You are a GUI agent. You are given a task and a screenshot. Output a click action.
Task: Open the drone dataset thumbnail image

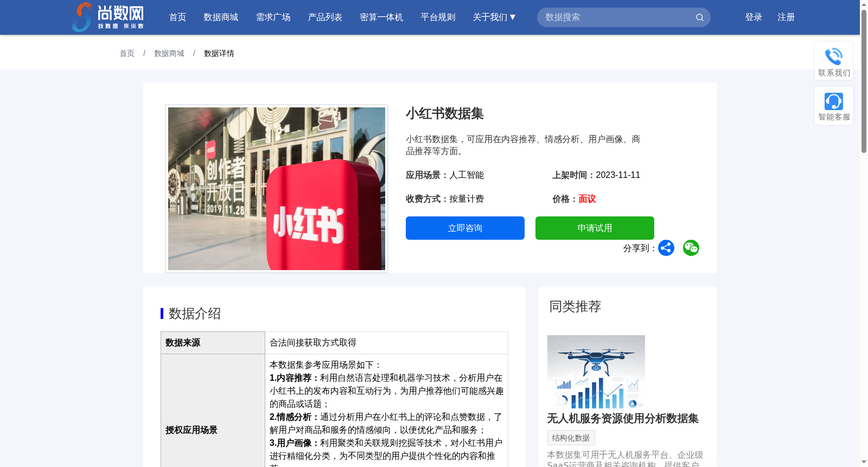596,372
